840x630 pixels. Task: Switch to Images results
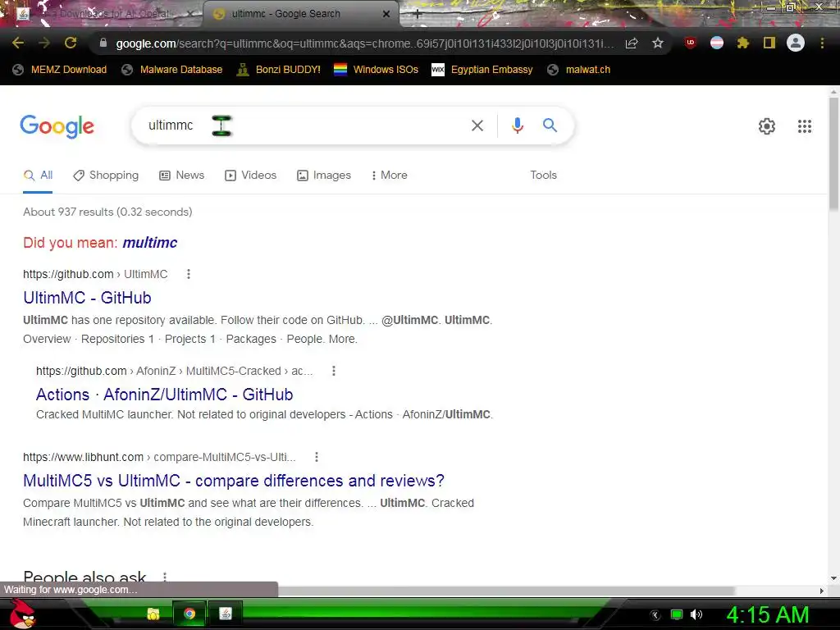[x=324, y=176]
